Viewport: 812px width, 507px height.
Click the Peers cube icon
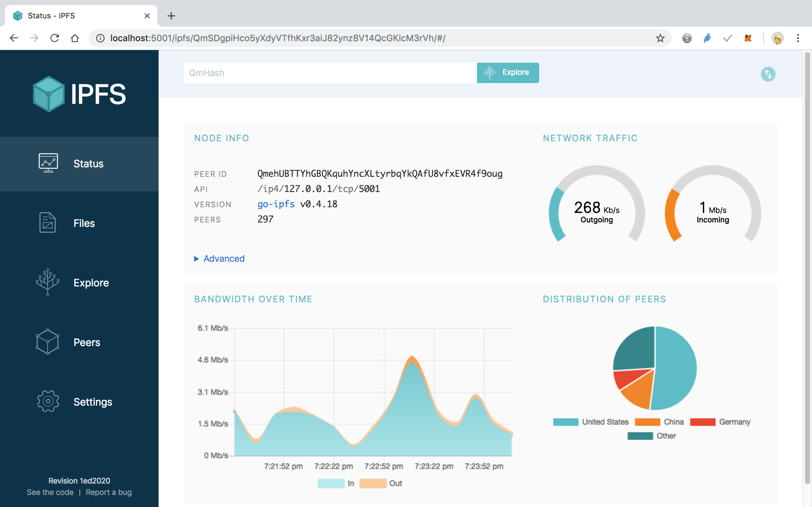click(48, 342)
